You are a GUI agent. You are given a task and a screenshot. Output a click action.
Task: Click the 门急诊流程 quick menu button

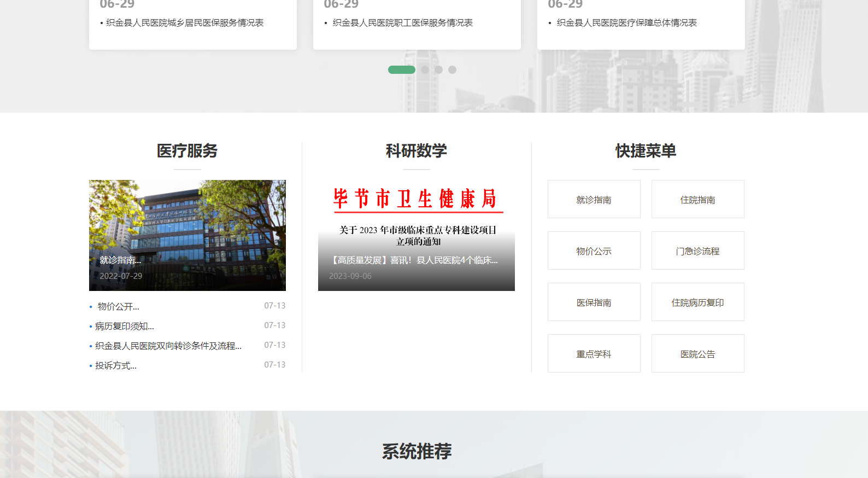698,250
